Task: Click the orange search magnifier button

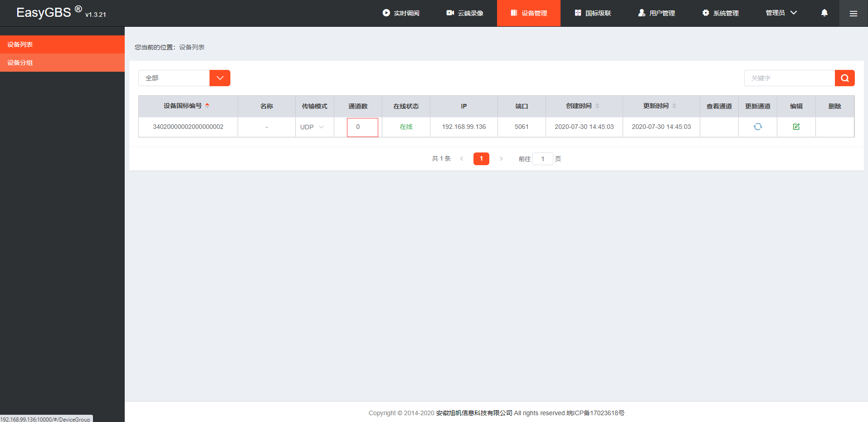Action: 845,78
